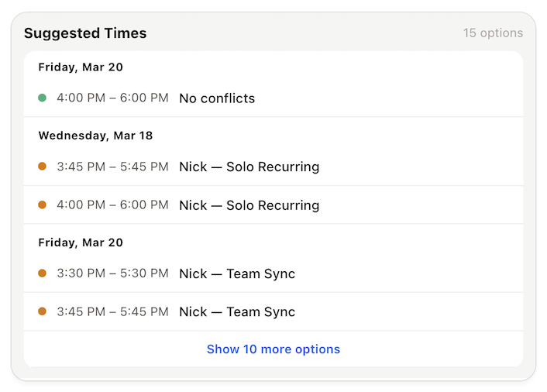547x392 pixels.
Task: Click orange dot for 3:45 PM Solo Recurring slot
Action: (42, 167)
